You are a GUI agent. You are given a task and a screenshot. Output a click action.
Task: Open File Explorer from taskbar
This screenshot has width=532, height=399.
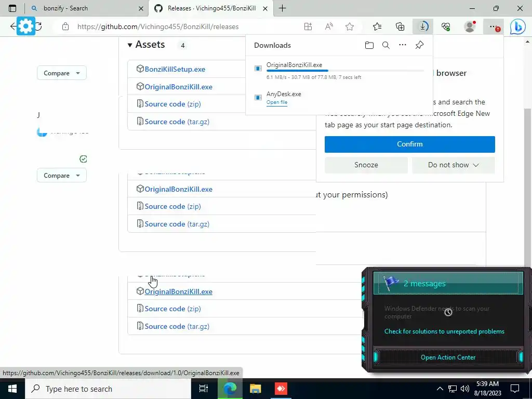[255, 389]
